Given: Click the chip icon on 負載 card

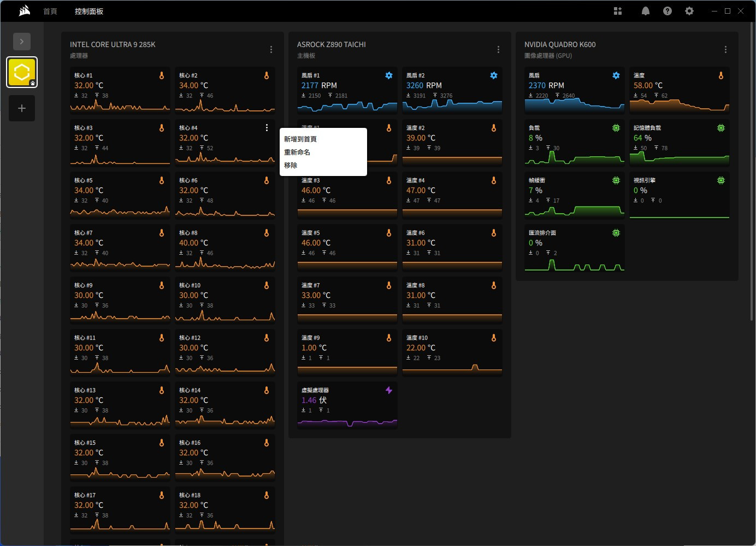Looking at the screenshot, I should click(x=616, y=128).
